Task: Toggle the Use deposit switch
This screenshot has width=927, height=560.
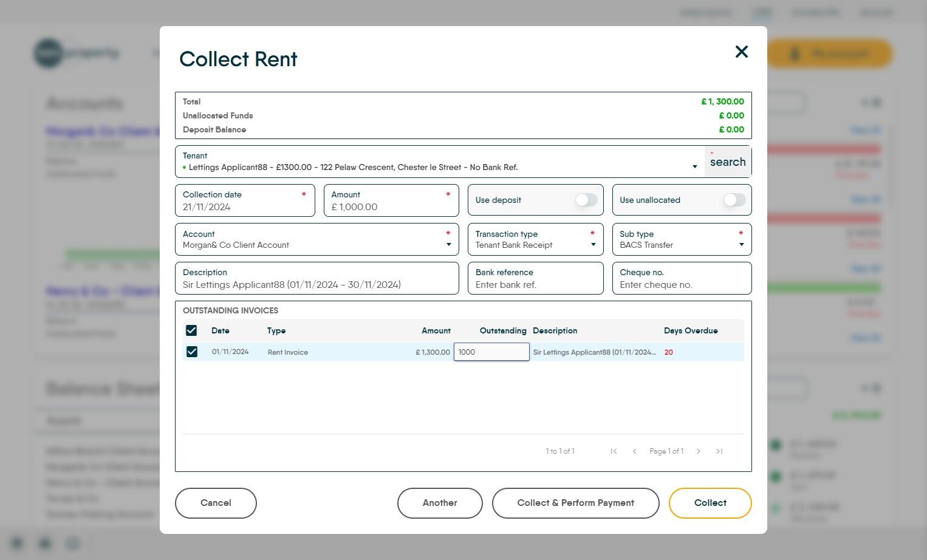Action: click(x=586, y=200)
